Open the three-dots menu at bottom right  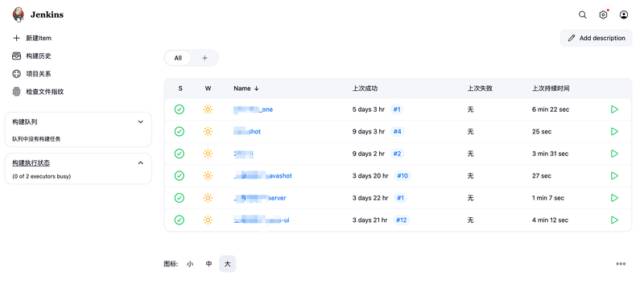(x=621, y=264)
